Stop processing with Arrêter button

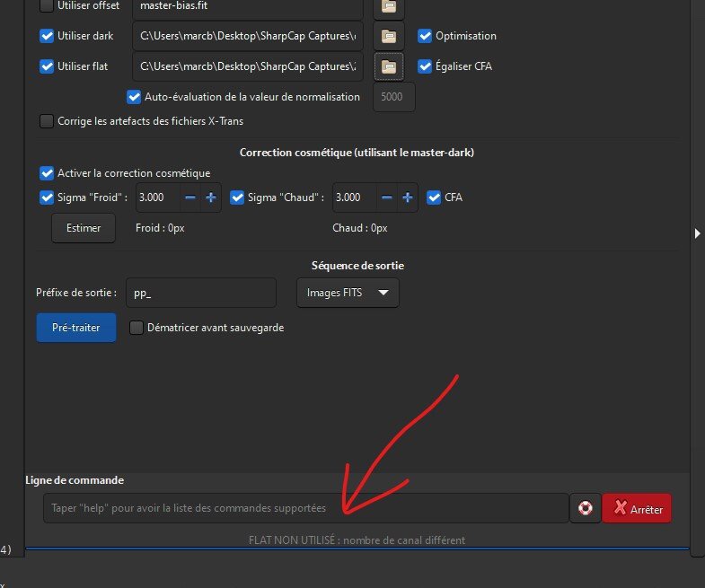[x=637, y=509]
